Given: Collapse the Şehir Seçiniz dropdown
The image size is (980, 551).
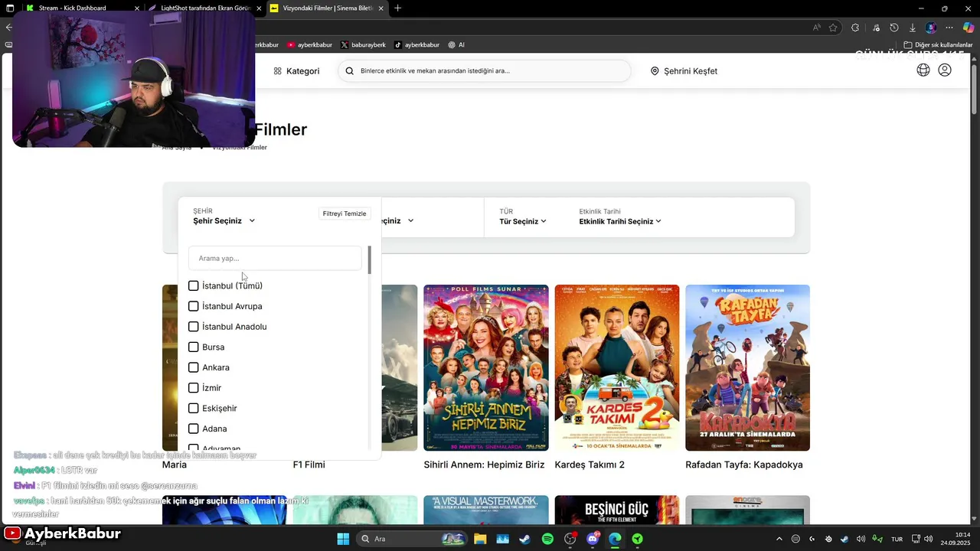Looking at the screenshot, I should tap(224, 220).
